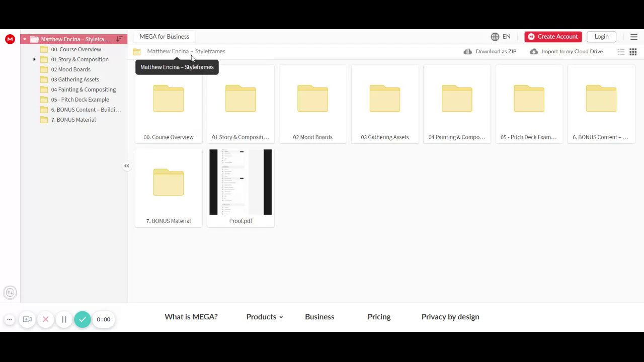Click Download as ZIP
The image size is (644, 362).
tap(490, 51)
